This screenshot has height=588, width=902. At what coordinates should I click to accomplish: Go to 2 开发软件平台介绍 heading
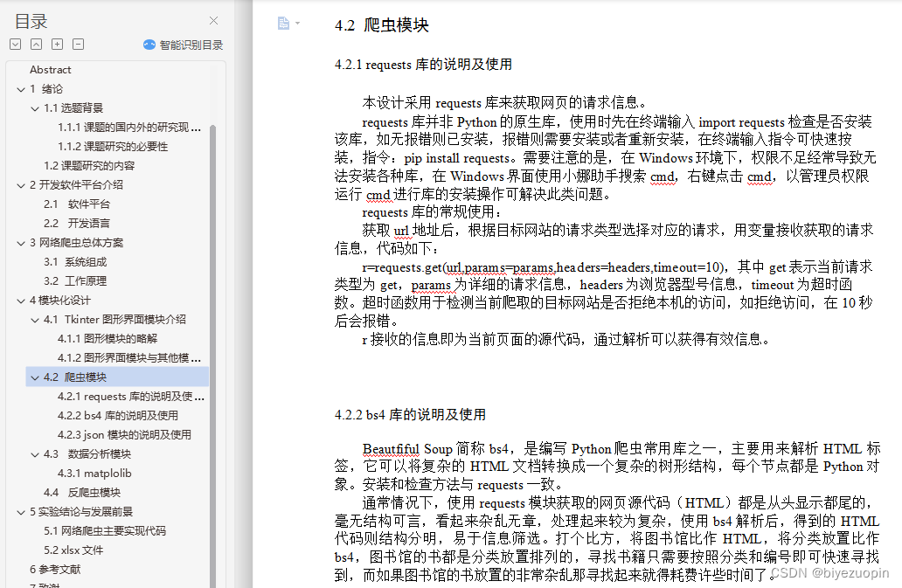click(x=77, y=184)
